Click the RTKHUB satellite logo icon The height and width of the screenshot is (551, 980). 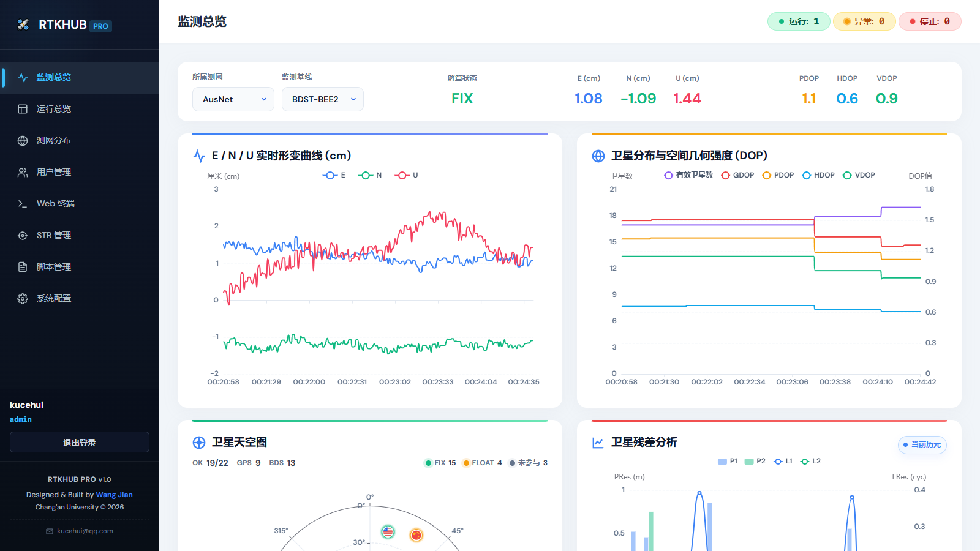click(x=23, y=24)
